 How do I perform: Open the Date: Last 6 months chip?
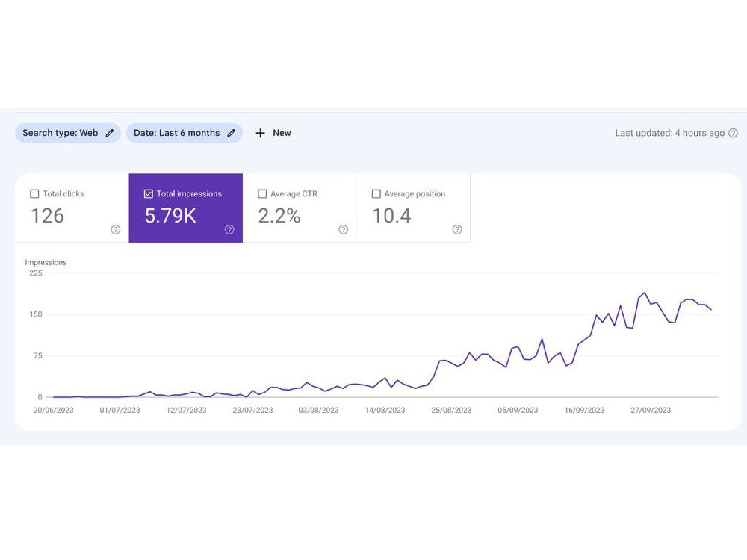coord(185,134)
